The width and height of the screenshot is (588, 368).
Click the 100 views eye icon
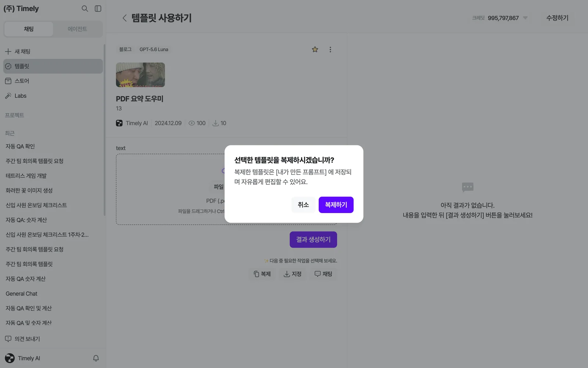(x=191, y=123)
